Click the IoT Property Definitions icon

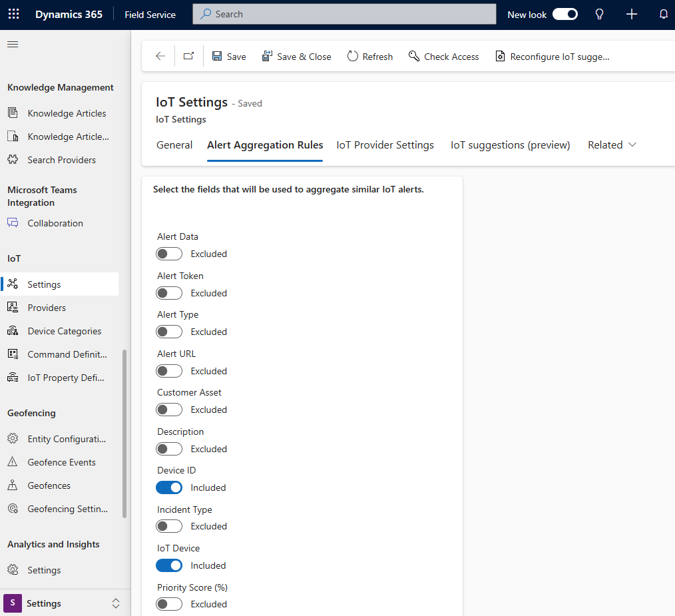[x=13, y=378]
